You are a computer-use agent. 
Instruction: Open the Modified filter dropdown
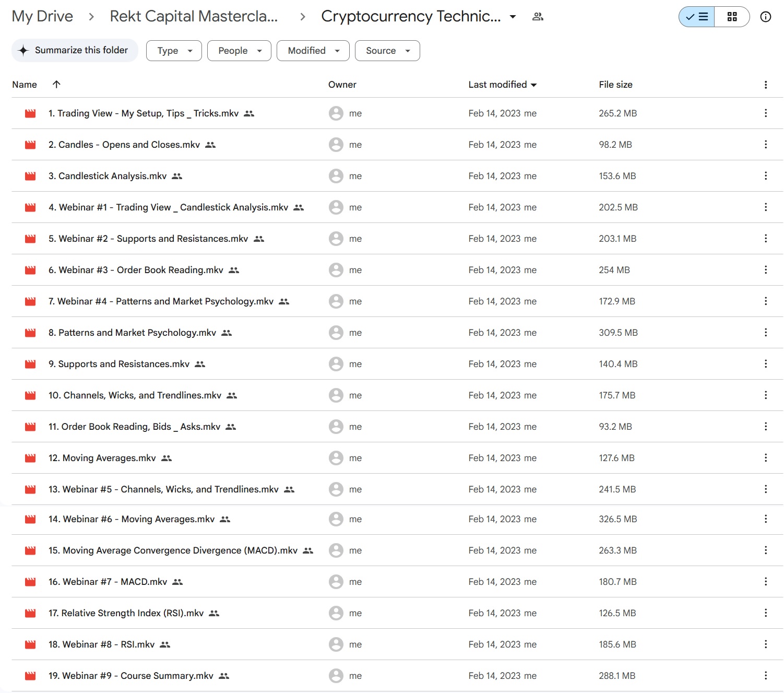(x=313, y=51)
